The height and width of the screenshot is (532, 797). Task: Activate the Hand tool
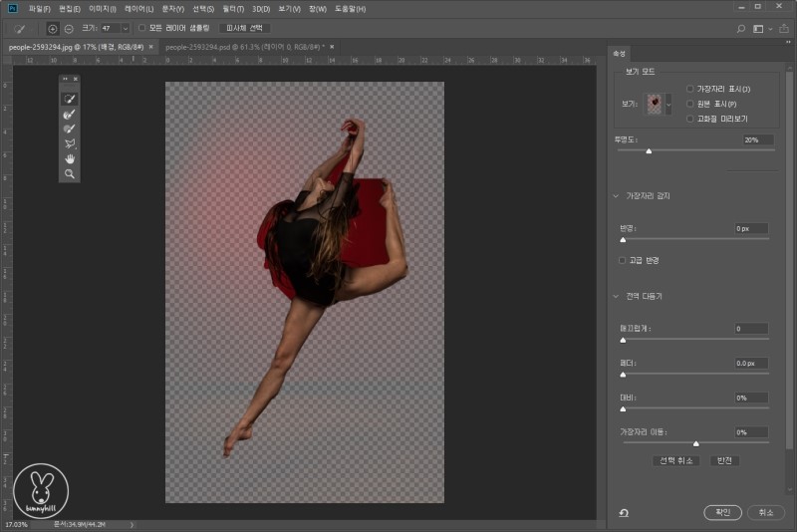point(70,158)
